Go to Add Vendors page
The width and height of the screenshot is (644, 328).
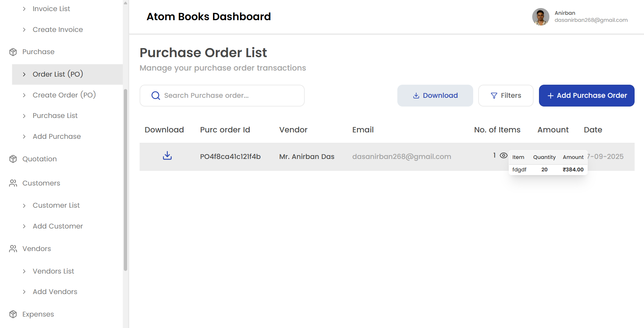(x=55, y=292)
